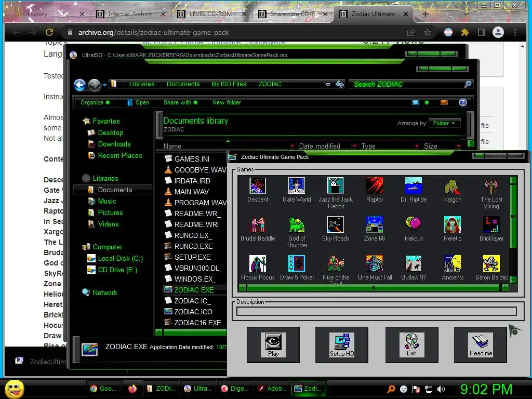Select the Hocus Pocus wizard icon
Viewport: 532px width, 399px height.
click(x=258, y=263)
